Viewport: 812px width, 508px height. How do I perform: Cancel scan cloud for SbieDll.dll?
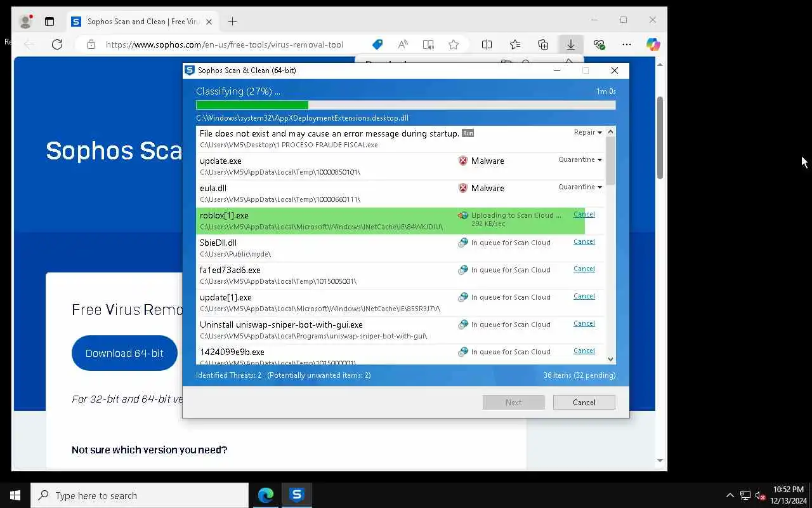[x=584, y=242]
